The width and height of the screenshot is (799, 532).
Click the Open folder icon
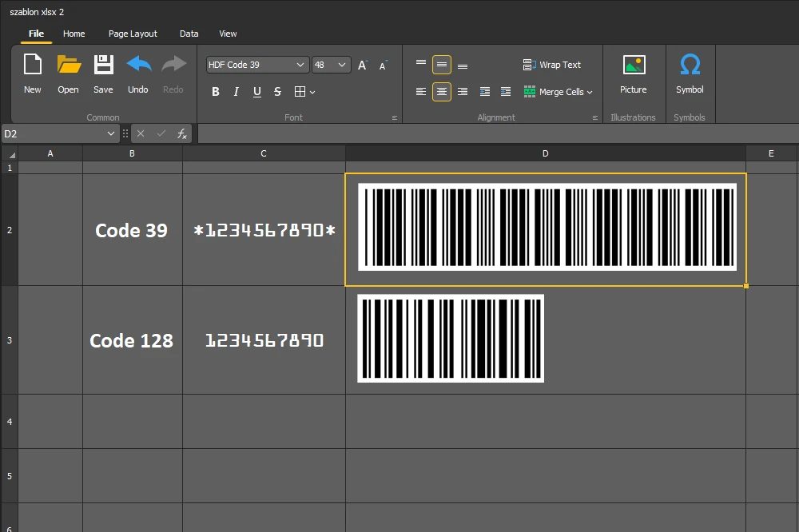(x=69, y=73)
